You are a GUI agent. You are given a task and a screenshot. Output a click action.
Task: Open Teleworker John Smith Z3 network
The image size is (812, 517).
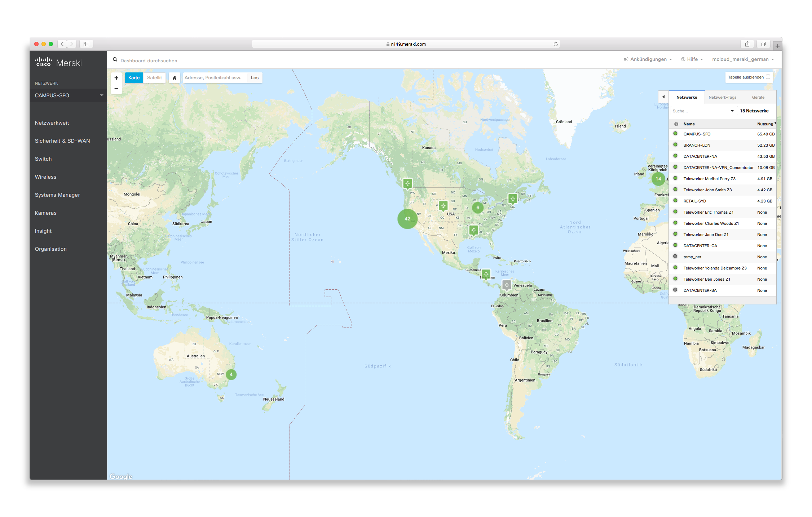point(723,190)
